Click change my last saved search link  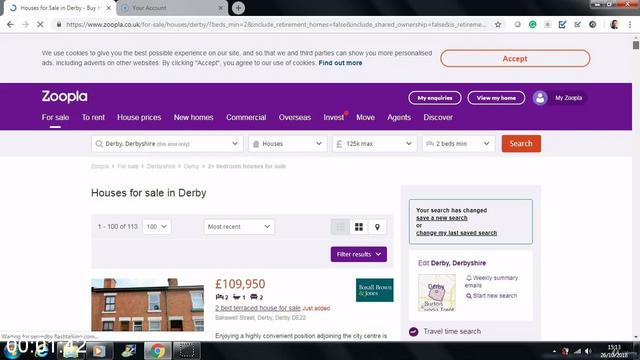tap(456, 233)
